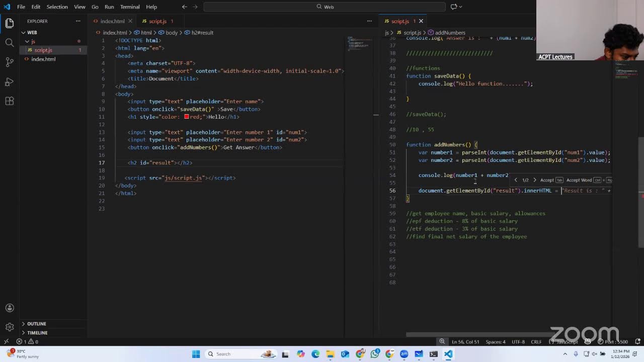Open WhatsApp from the taskbar
Viewport: 644px width, 362px height.
375,354
